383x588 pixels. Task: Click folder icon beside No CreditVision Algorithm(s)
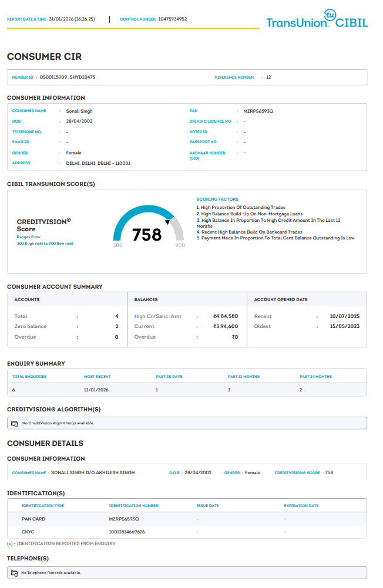pyautogui.click(x=15, y=423)
